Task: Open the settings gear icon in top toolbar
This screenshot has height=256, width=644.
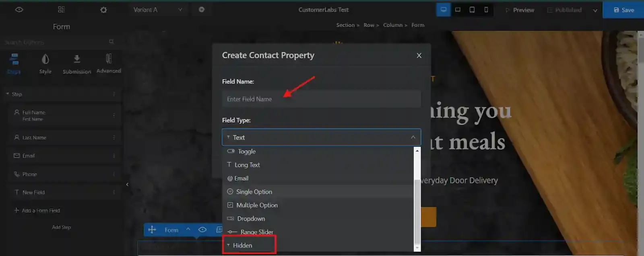Action: (103, 10)
